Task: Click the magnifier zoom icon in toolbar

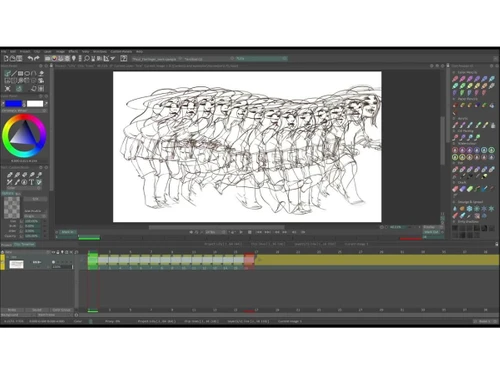Action: point(87,59)
